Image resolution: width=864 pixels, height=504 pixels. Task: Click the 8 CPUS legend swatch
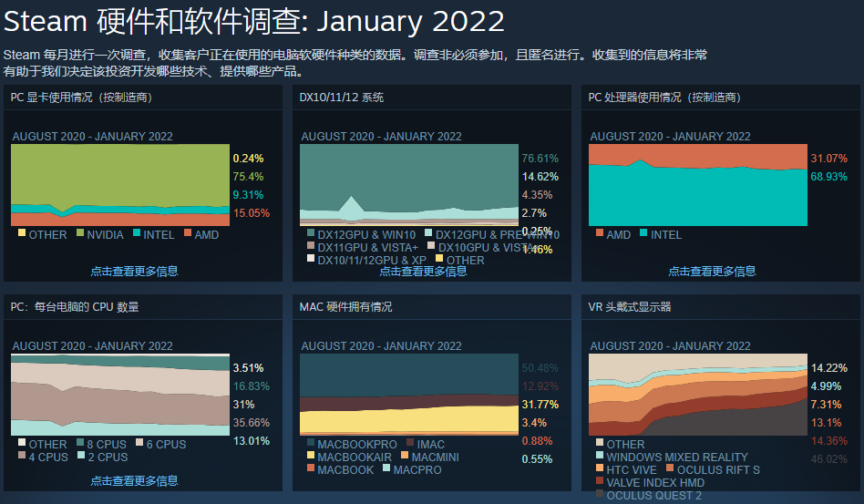(x=80, y=442)
